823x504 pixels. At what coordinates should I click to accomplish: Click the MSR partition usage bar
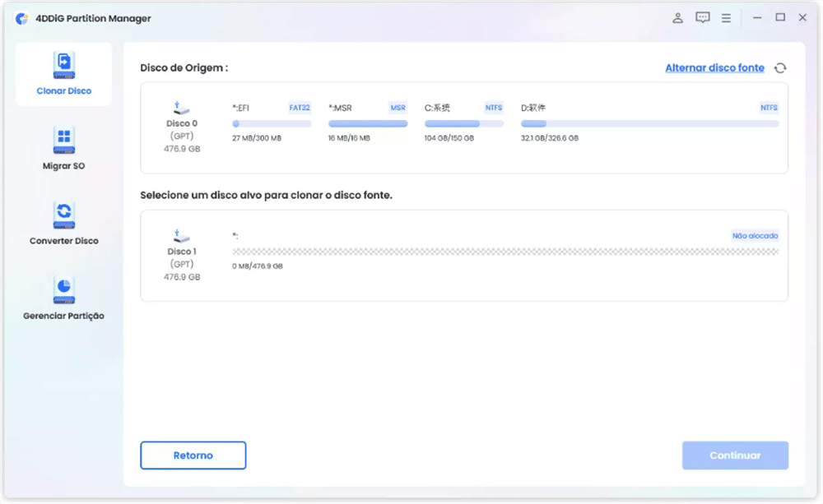coord(368,124)
